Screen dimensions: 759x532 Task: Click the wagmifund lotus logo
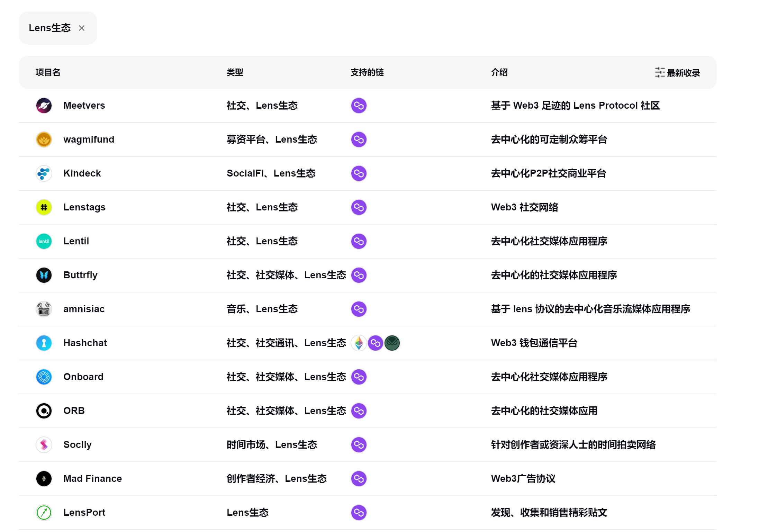coord(44,139)
